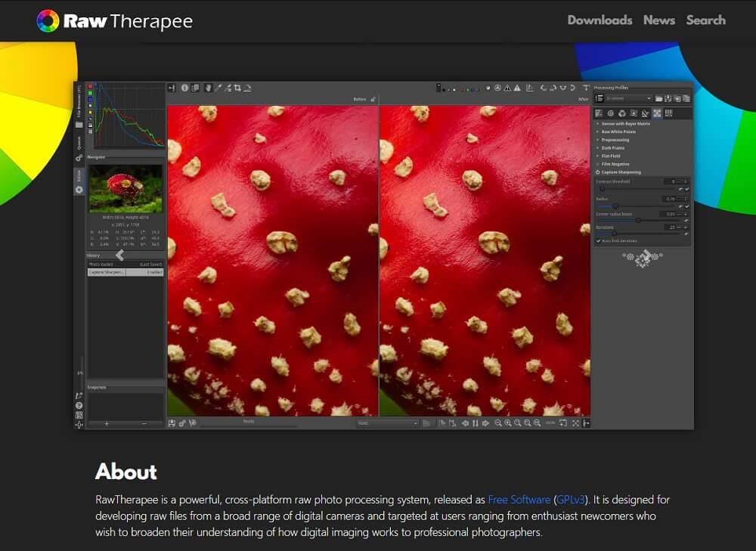Follow the Free Software link
Image resolution: width=756 pixels, height=551 pixels.
point(519,500)
